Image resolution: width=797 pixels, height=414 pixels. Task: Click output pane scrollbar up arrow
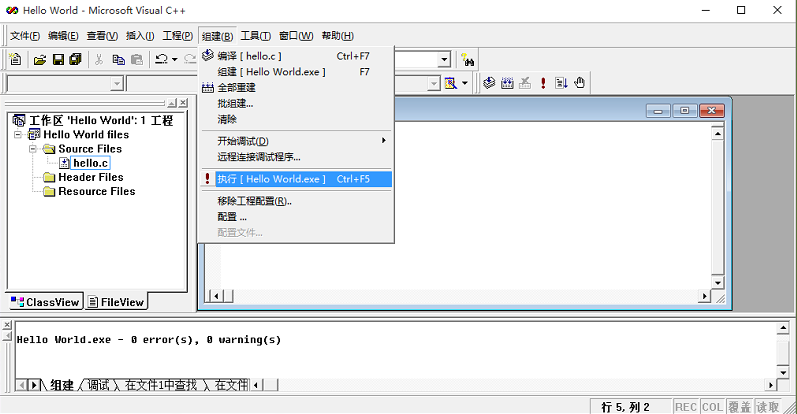tap(783, 328)
